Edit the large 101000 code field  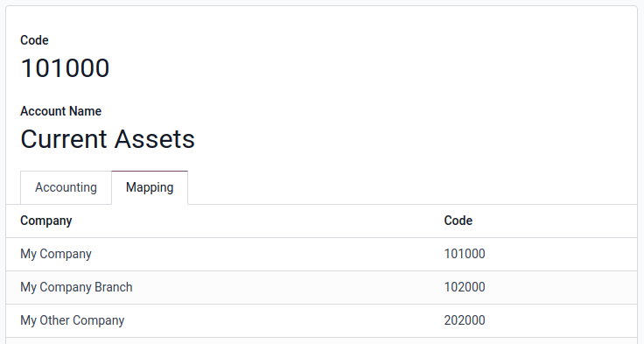pyautogui.click(x=65, y=67)
